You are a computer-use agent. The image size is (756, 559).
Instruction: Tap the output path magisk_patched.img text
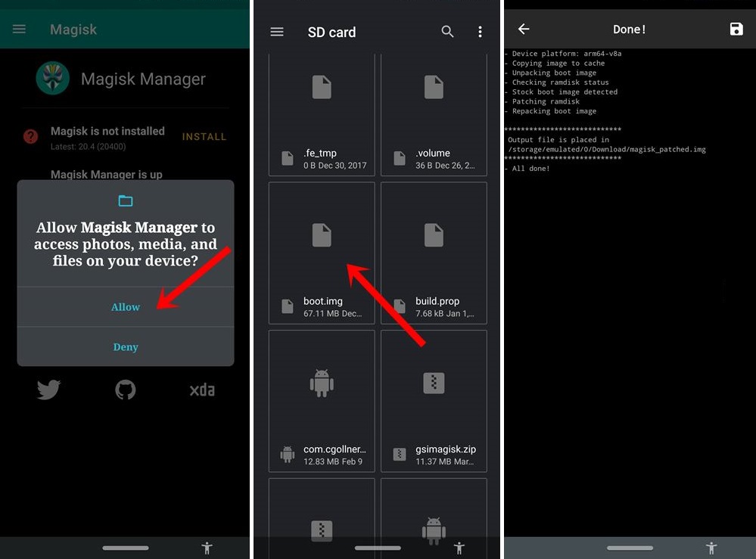[607, 149]
